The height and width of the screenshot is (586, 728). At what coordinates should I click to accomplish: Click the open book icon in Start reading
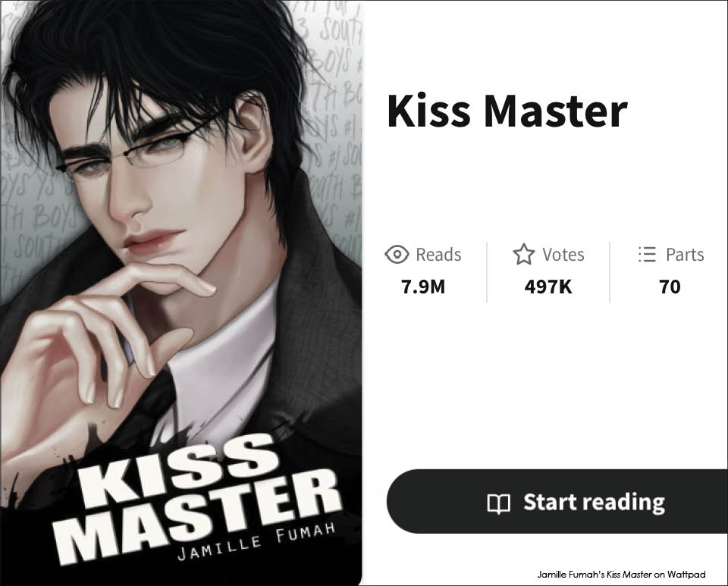[499, 503]
